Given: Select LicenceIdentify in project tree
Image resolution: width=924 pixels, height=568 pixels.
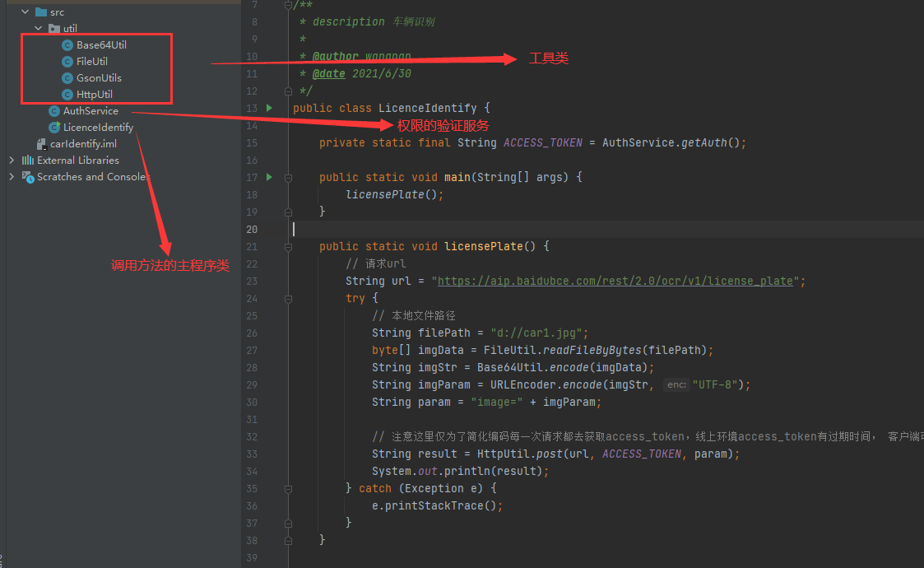Looking at the screenshot, I should coord(99,128).
